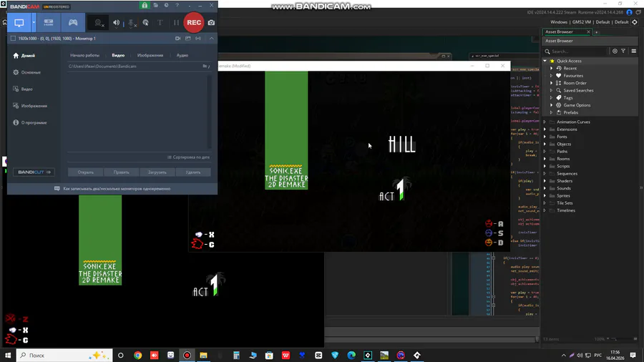The height and width of the screenshot is (362, 644).
Task: Click the РУС language indicator in system tray
Action: 597,356
